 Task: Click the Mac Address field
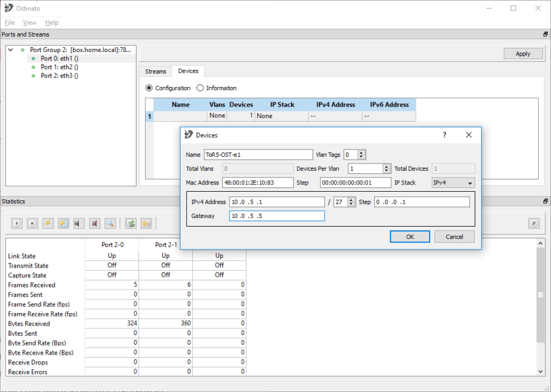258,183
